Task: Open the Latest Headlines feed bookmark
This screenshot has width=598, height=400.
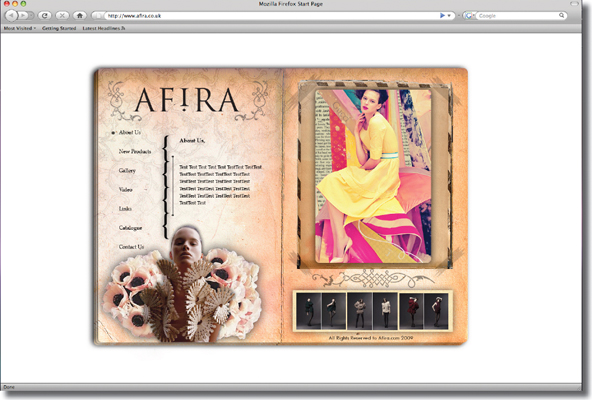Action: click(x=104, y=28)
